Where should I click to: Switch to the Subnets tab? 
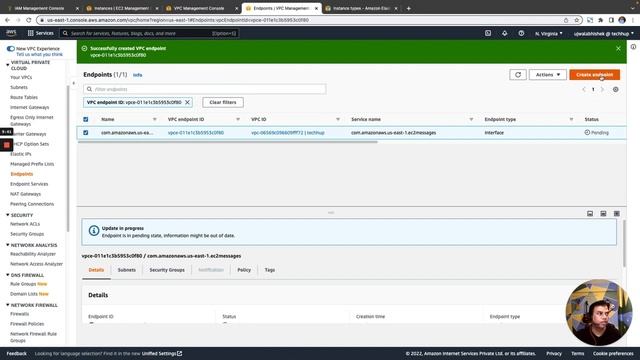click(x=127, y=270)
